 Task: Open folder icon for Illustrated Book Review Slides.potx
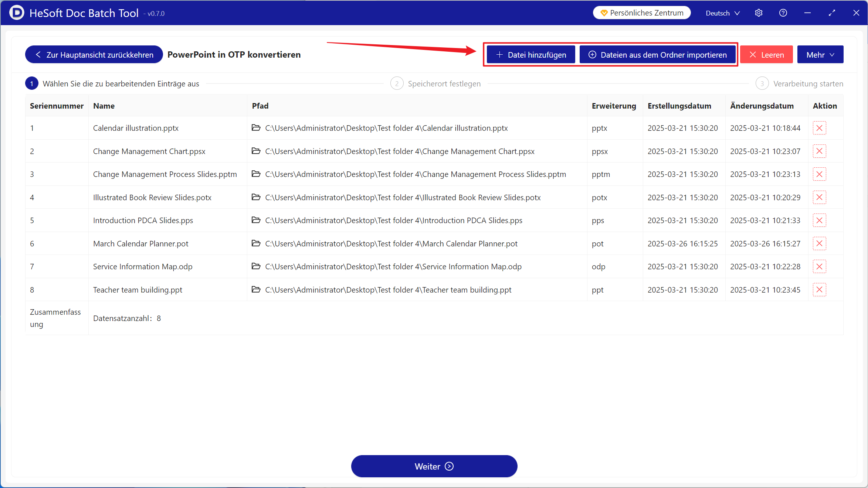tap(256, 197)
